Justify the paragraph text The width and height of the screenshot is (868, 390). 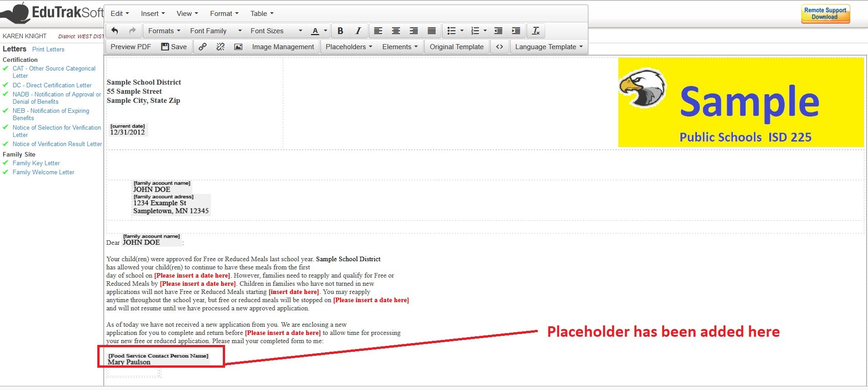click(431, 31)
